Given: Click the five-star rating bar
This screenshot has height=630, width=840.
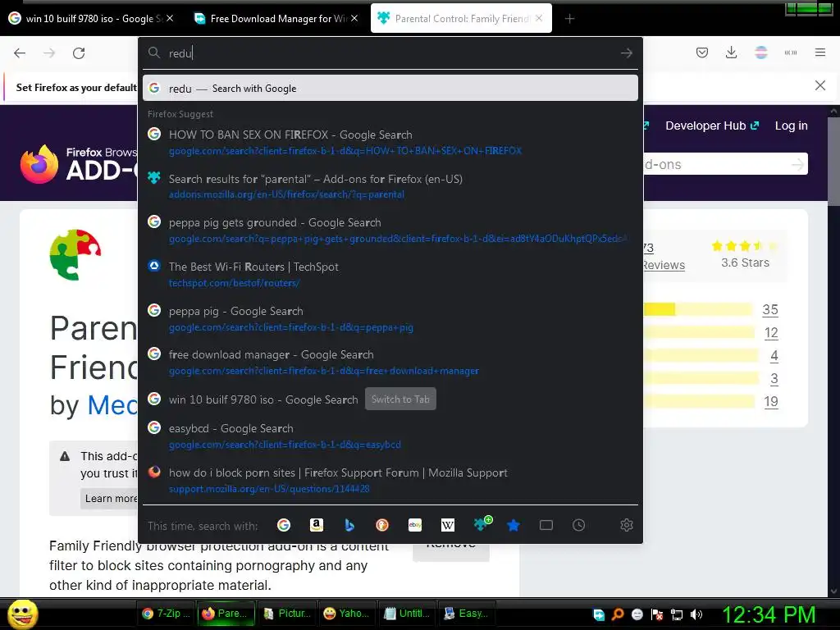Looking at the screenshot, I should point(697,309).
